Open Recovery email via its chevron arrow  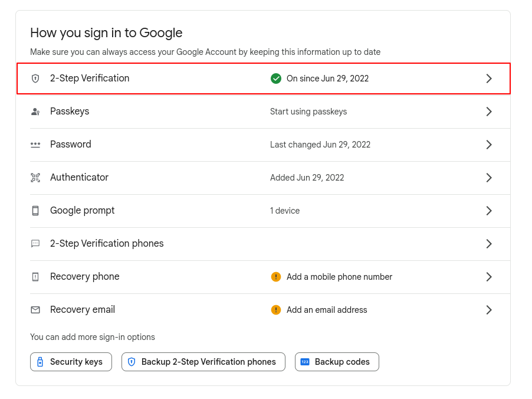coord(488,310)
